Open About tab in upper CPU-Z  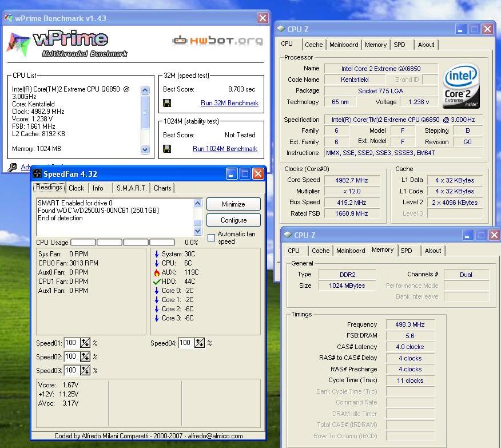point(426,45)
